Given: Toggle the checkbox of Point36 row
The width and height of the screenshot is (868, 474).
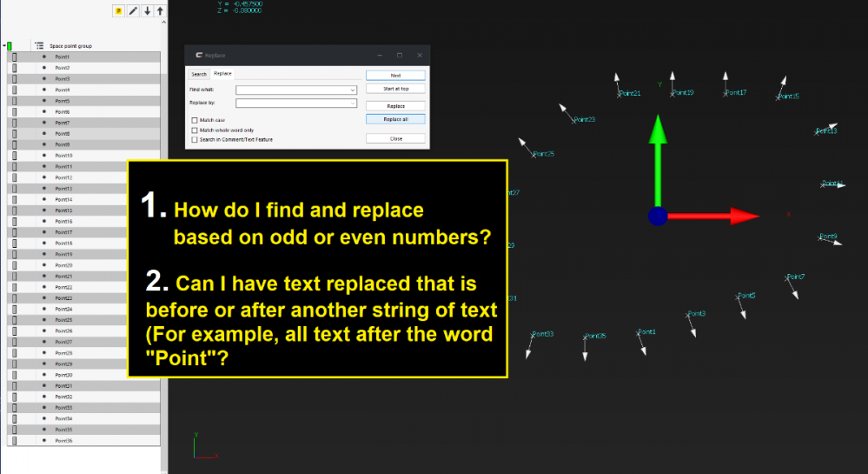Looking at the screenshot, I should click(15, 441).
